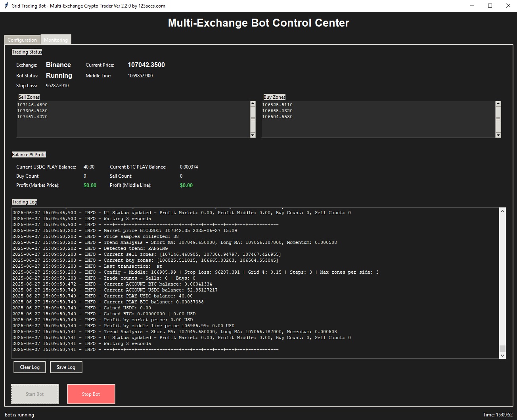Click the Buy Count value 0
This screenshot has width=517, height=420.
point(85,176)
